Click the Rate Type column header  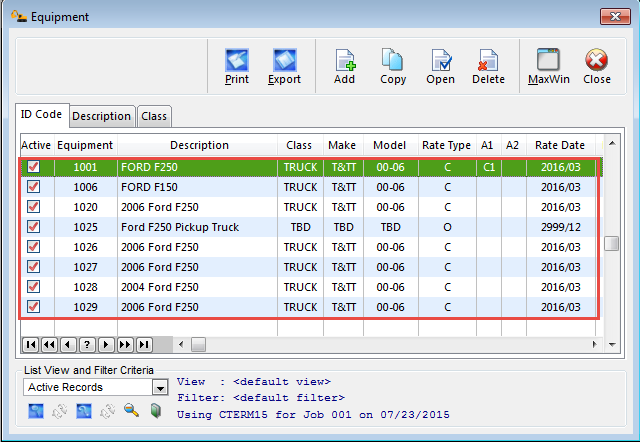(x=447, y=145)
